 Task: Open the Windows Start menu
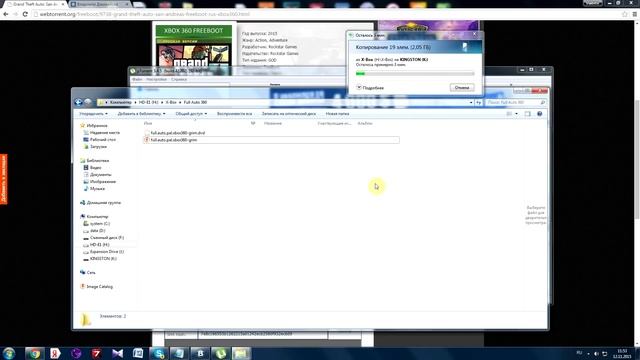[x=9, y=353]
